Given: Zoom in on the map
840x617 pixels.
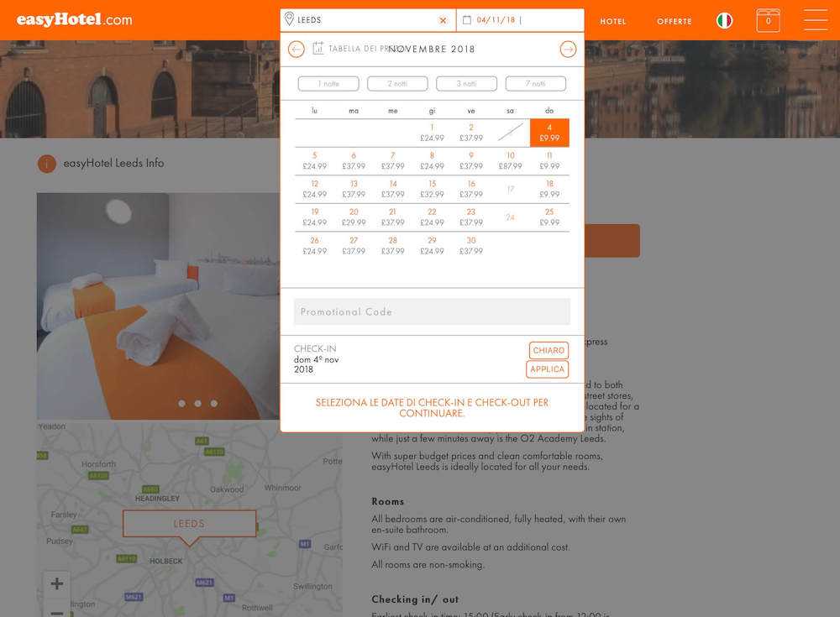Looking at the screenshot, I should [56, 583].
